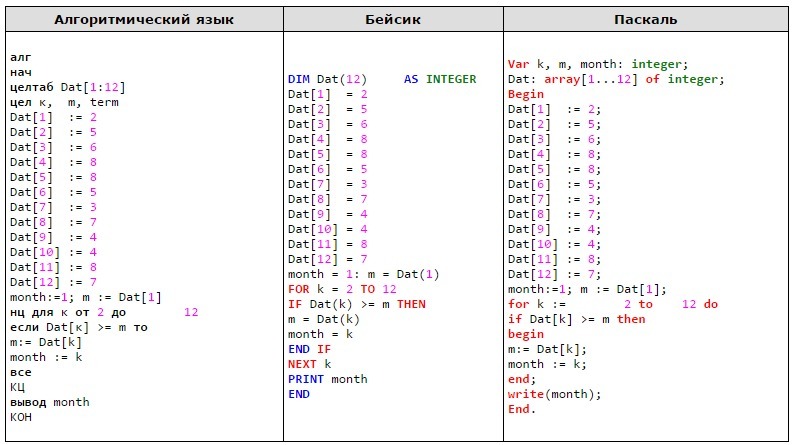Select 'Dat[12] := 7;' in the Паскаль column
Screen dimensions: 792x445
[x=555, y=274]
